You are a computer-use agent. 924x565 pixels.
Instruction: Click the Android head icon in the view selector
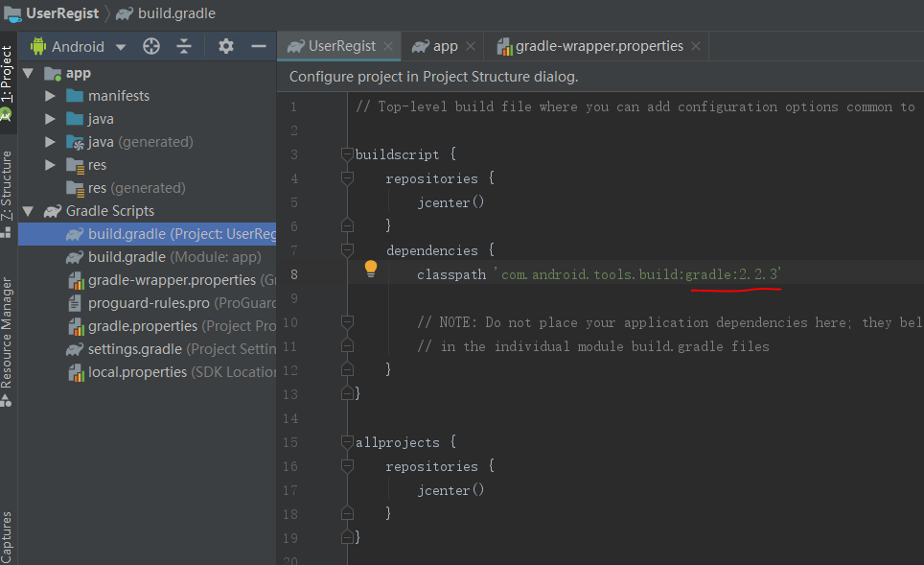(x=38, y=45)
